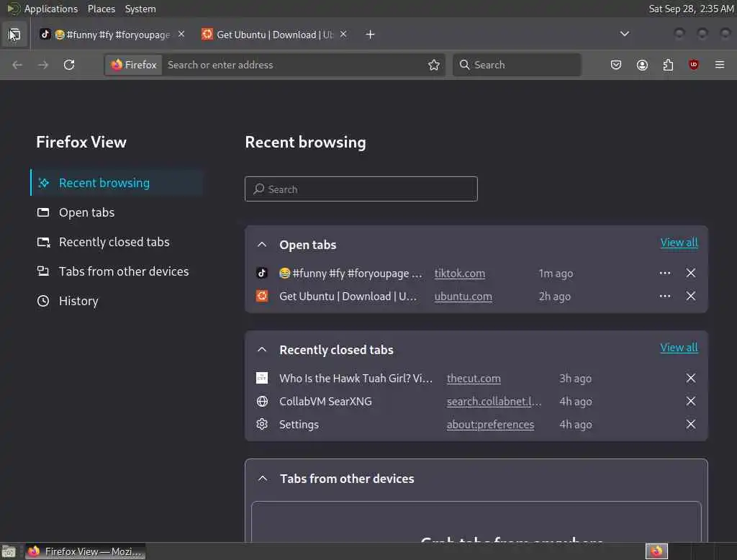
Task: Close the TikTok row in Open tabs
Action: pyautogui.click(x=690, y=274)
